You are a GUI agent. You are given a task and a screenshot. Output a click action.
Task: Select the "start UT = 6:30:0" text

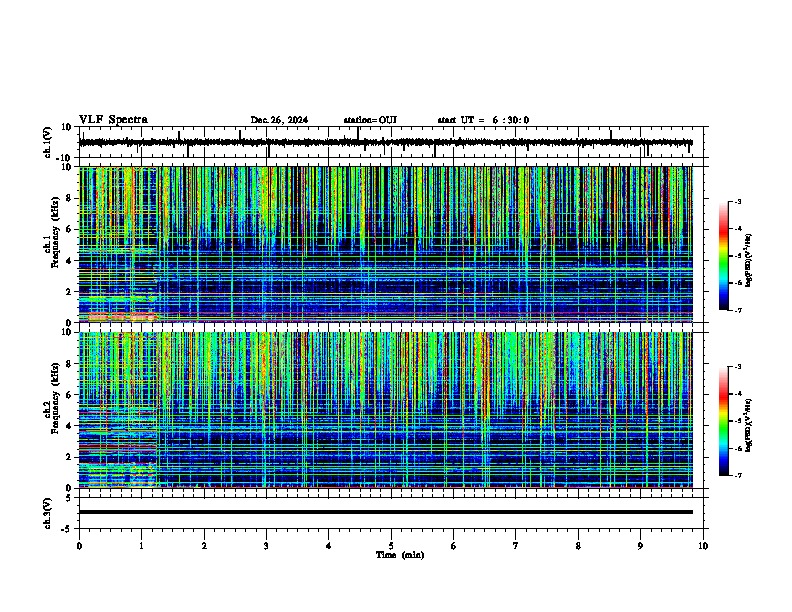tap(483, 120)
